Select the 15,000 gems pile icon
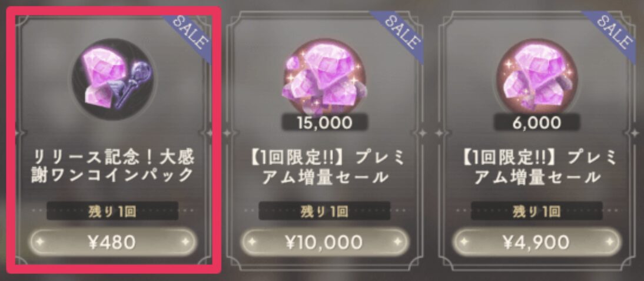This screenshot has width=644, height=281. click(x=324, y=78)
